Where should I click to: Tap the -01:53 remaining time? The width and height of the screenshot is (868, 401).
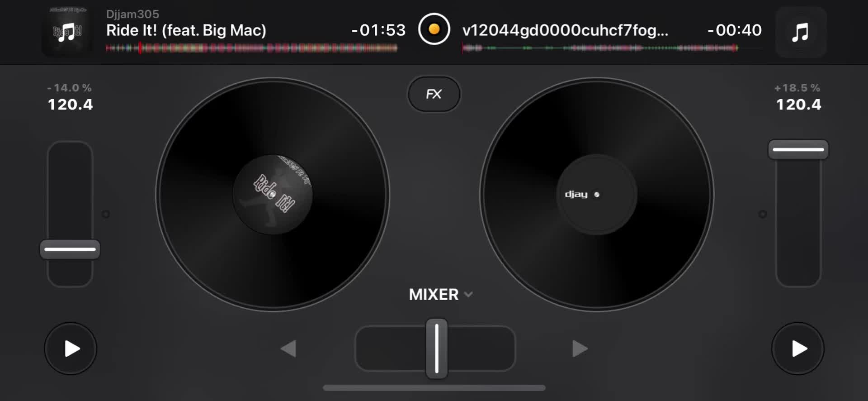(378, 30)
